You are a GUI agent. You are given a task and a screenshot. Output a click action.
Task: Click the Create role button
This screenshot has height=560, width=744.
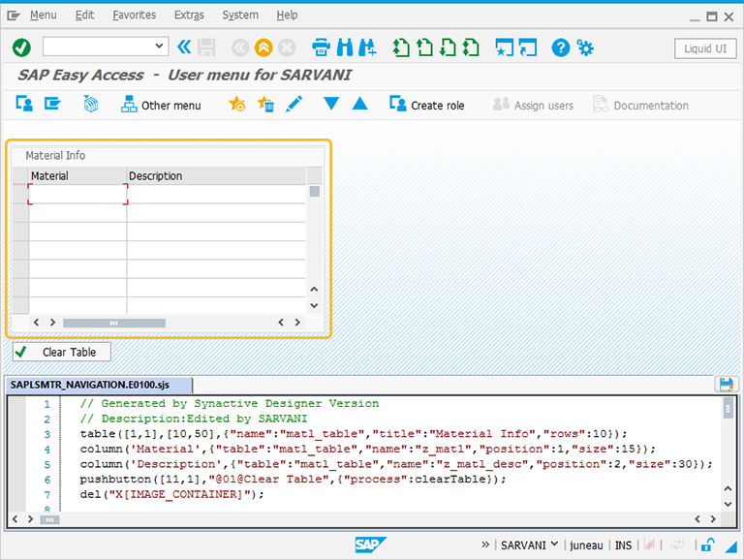click(x=426, y=105)
